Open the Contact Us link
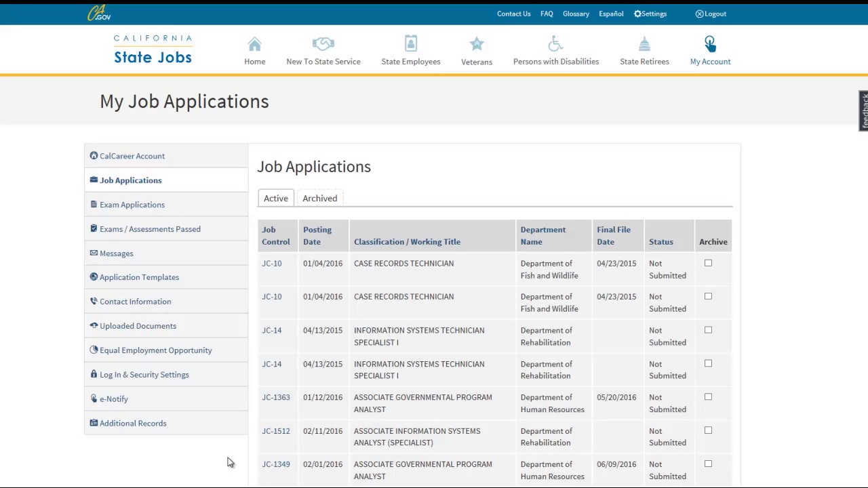Viewport: 868px width, 488px height. (513, 14)
